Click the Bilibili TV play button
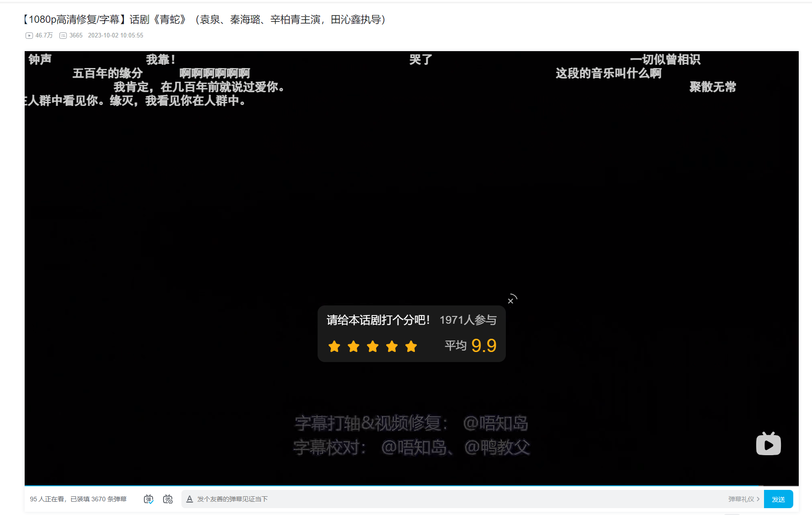The image size is (812, 515). 768,444
